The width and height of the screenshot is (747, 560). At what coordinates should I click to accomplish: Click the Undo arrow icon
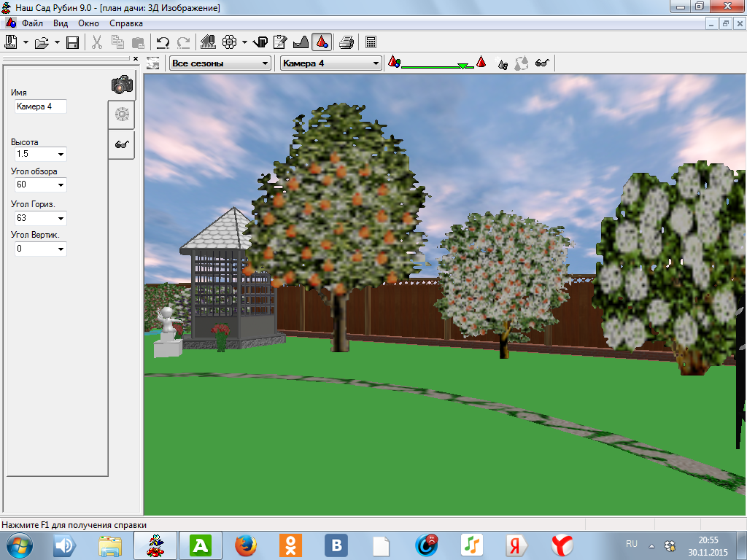(x=163, y=42)
